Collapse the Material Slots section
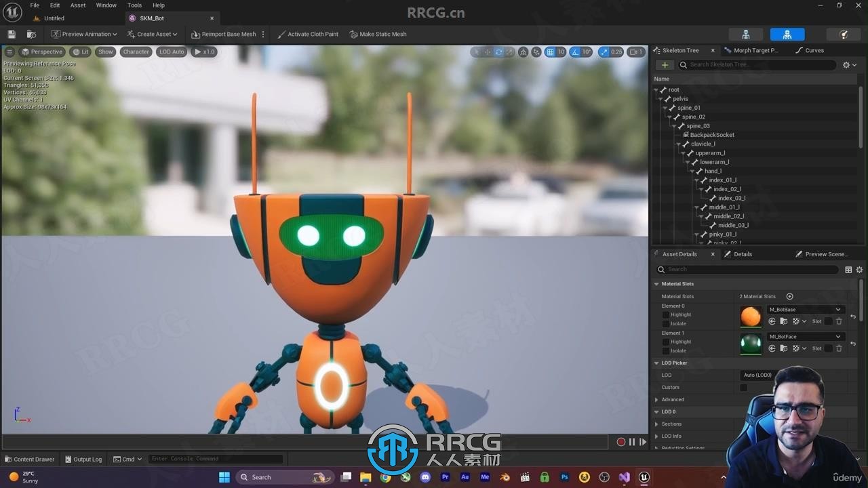This screenshot has height=488, width=868. 656,284
